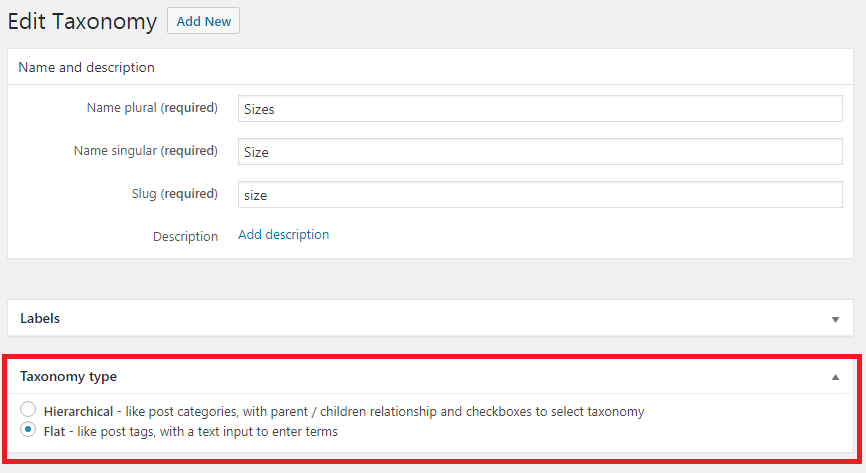866x473 pixels.
Task: Focus the Slug input field
Action: pyautogui.click(x=540, y=195)
